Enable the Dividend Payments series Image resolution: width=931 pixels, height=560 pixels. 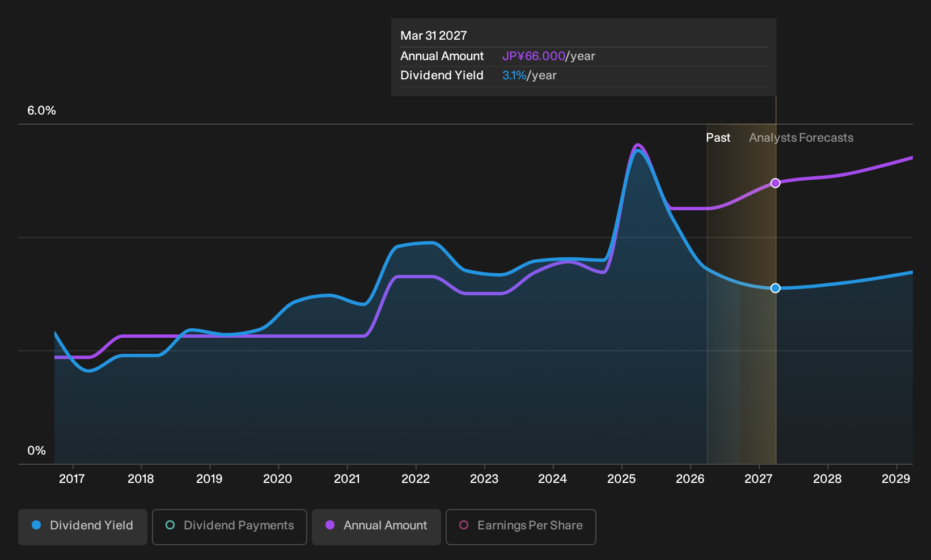tap(230, 527)
